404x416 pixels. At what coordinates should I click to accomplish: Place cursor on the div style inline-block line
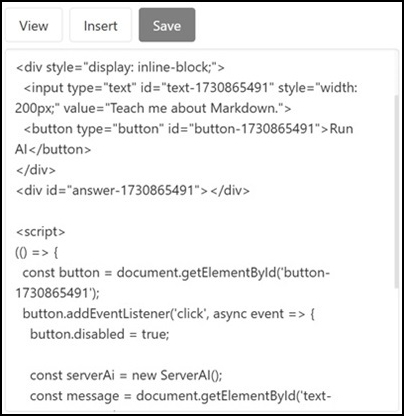(120, 67)
